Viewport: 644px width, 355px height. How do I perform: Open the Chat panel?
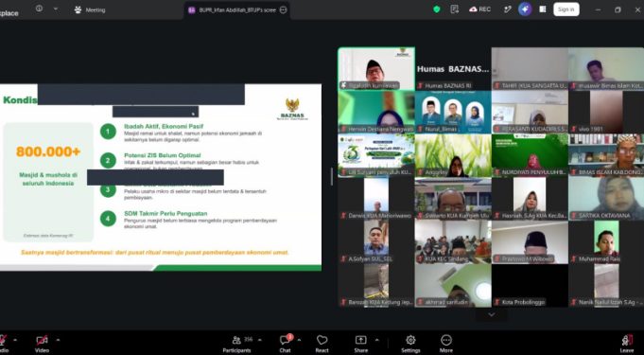coord(285,344)
